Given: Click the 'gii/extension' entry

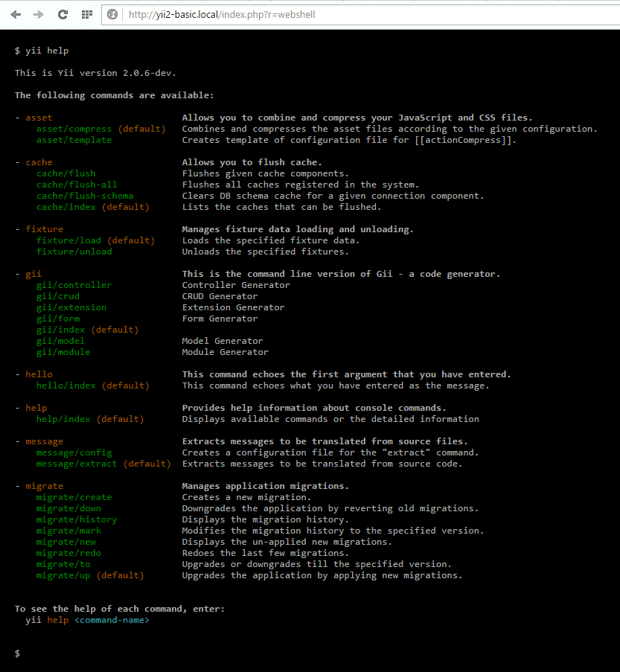Looking at the screenshot, I should (x=71, y=307).
